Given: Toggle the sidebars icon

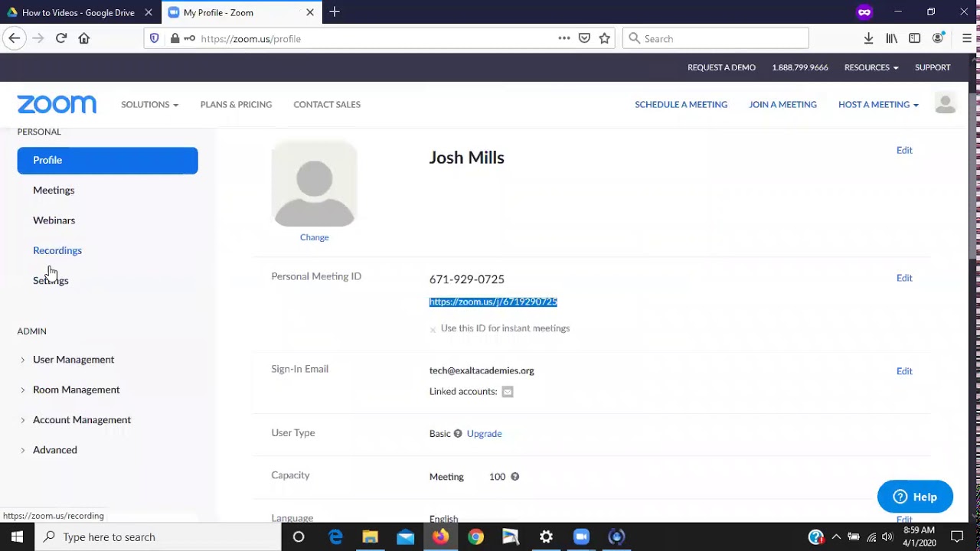Looking at the screenshot, I should [x=915, y=38].
